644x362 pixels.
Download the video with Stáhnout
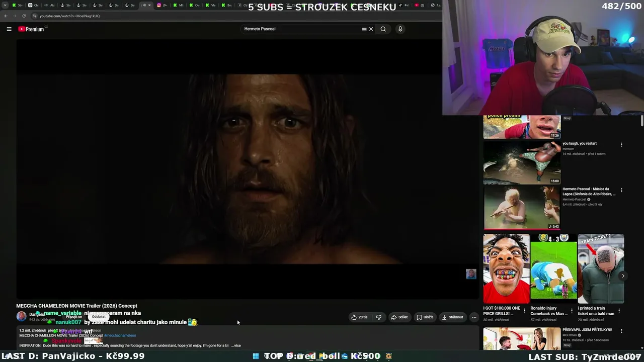(x=452, y=317)
